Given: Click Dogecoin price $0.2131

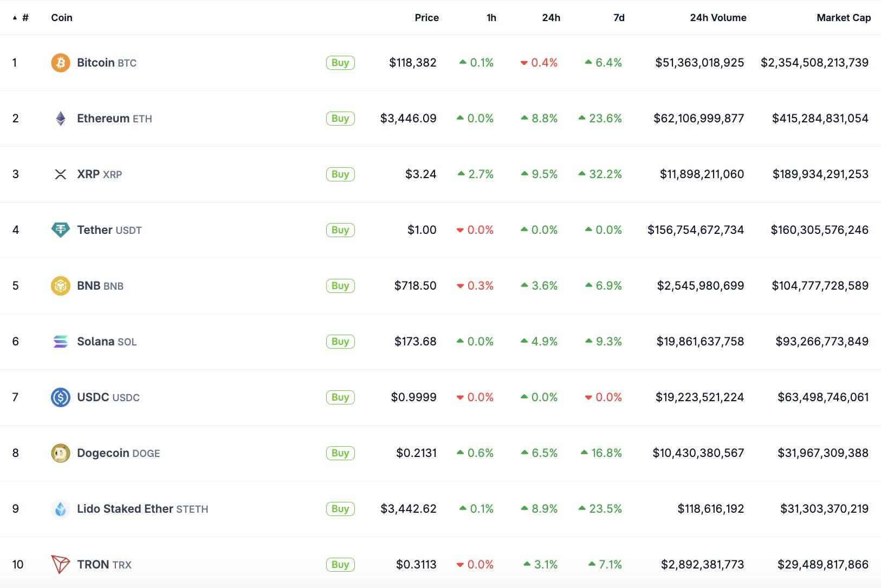Looking at the screenshot, I should click(417, 453).
